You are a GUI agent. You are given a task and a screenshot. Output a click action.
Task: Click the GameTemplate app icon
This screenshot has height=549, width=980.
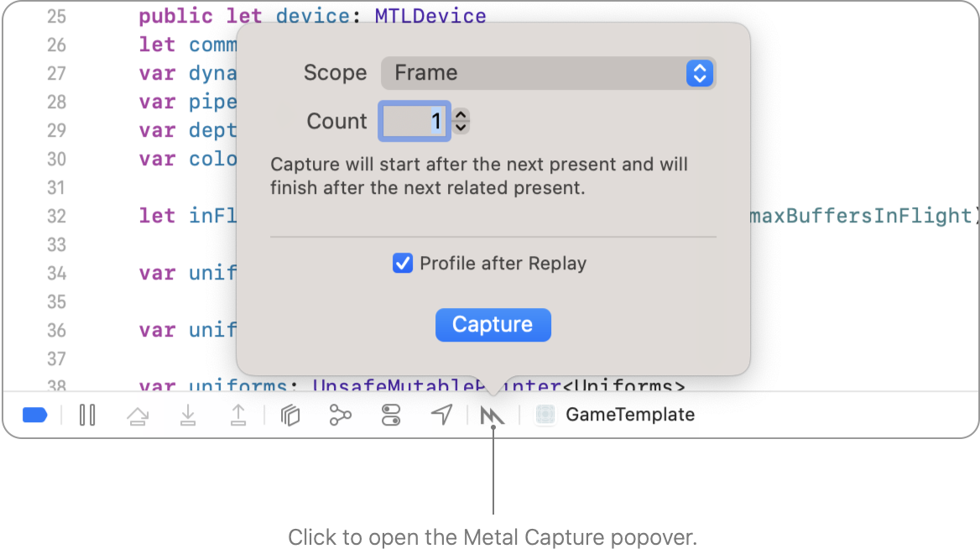click(x=545, y=415)
